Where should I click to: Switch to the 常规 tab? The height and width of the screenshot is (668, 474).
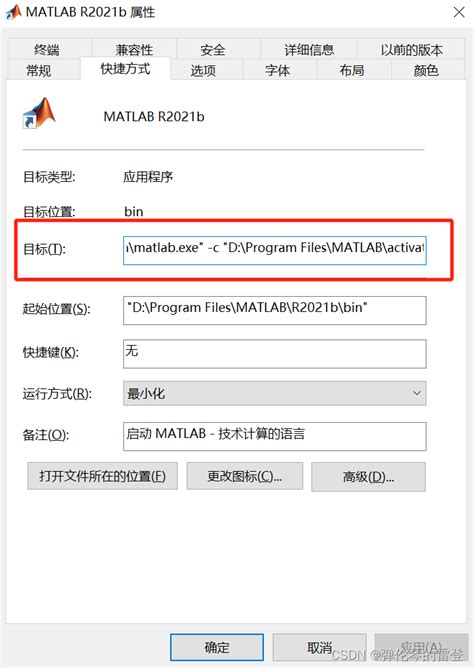pos(39,70)
